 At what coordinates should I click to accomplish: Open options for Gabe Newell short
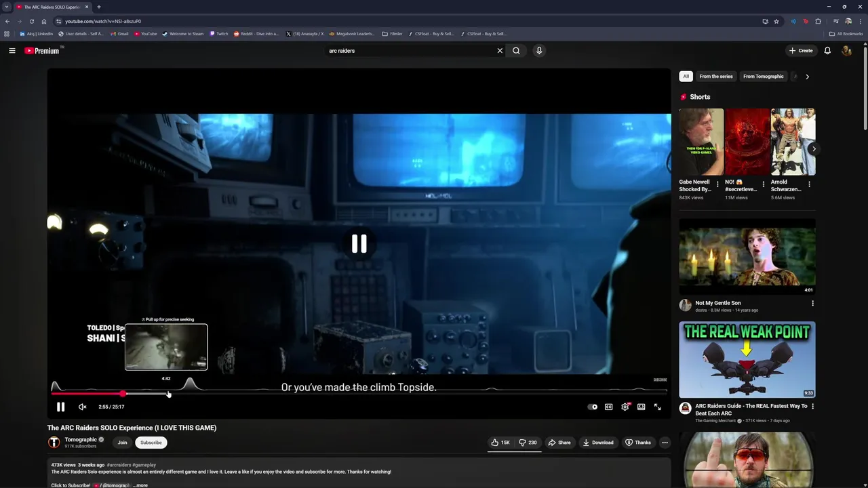[717, 184]
